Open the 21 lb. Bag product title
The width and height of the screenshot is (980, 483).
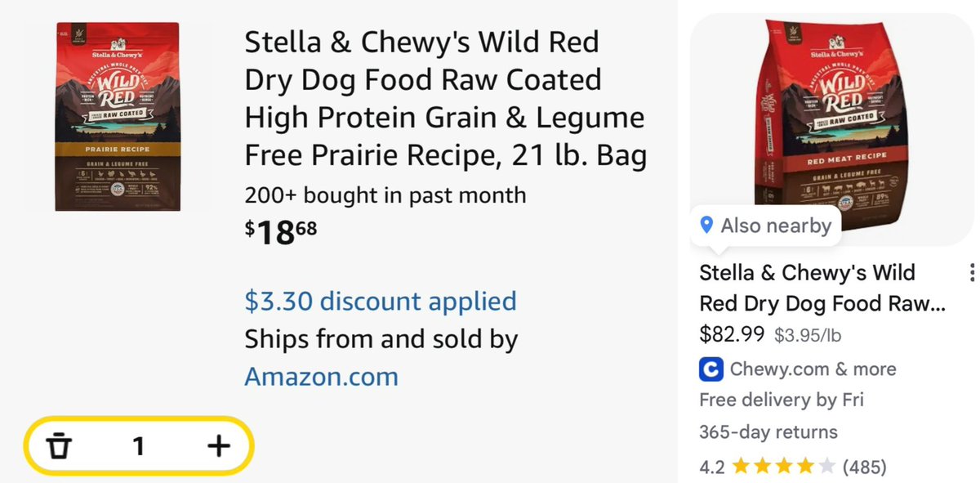pos(445,99)
